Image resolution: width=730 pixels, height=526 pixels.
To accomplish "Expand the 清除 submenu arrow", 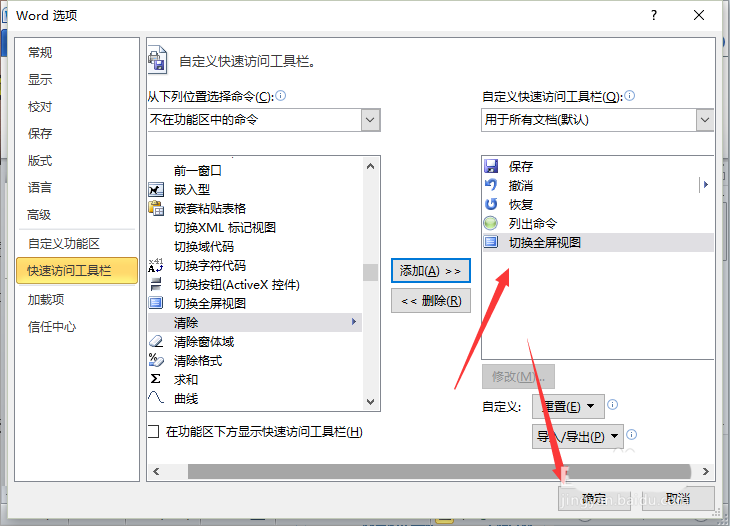I will point(354,322).
